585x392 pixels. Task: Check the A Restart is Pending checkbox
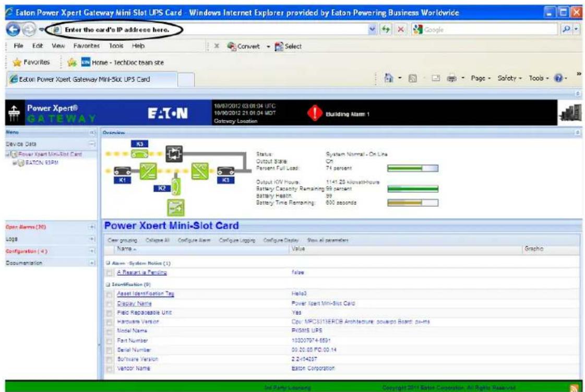click(x=109, y=274)
